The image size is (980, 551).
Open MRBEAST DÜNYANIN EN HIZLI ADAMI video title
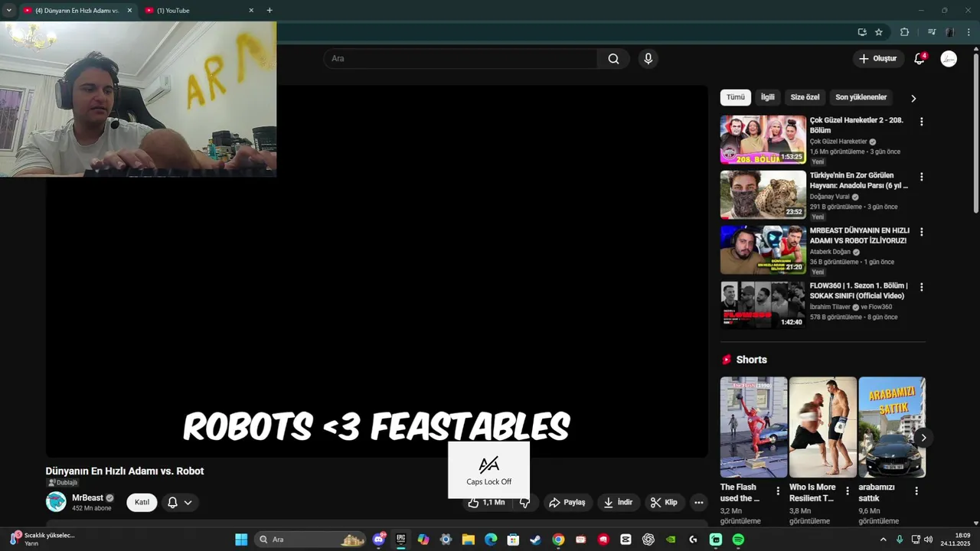pos(859,236)
